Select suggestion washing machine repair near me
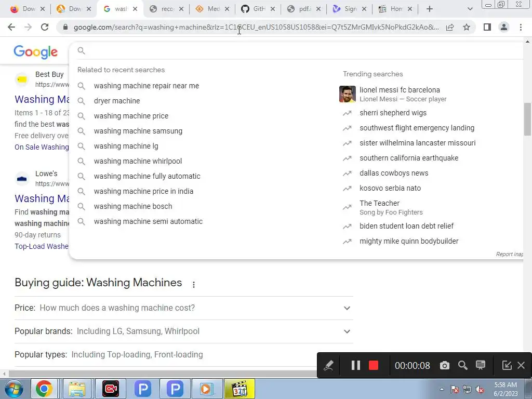 coord(146,86)
